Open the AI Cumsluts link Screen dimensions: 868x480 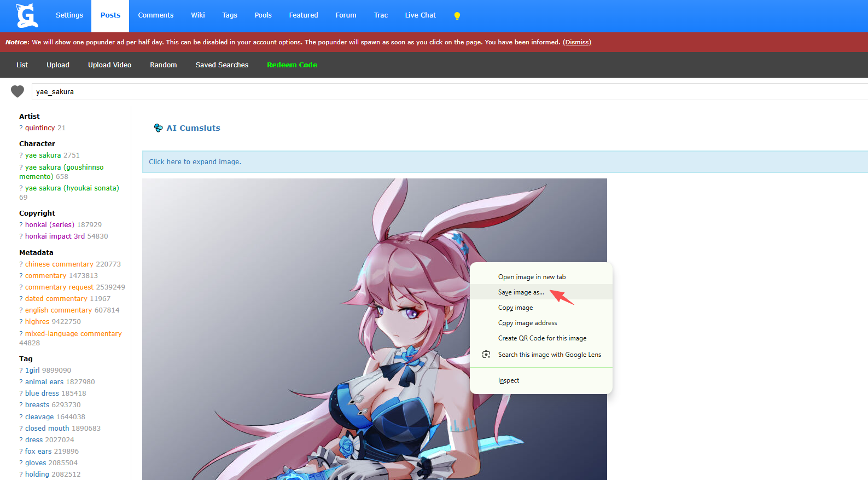194,128
